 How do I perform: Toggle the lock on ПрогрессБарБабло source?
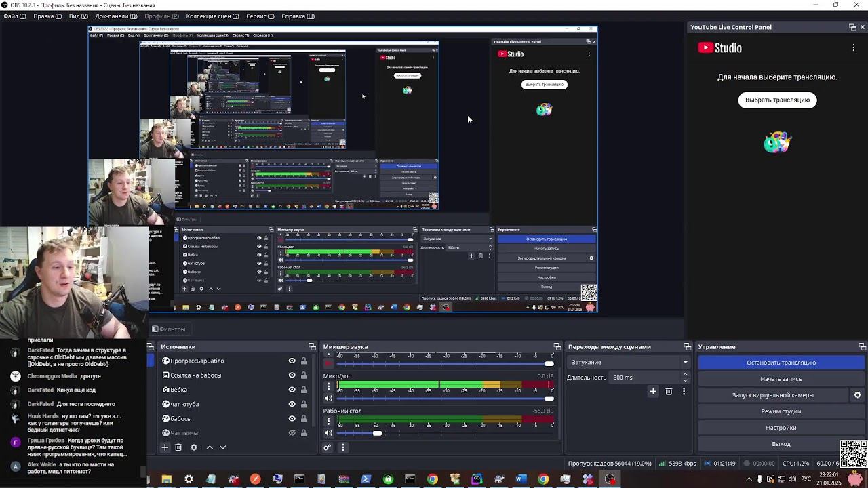304,361
